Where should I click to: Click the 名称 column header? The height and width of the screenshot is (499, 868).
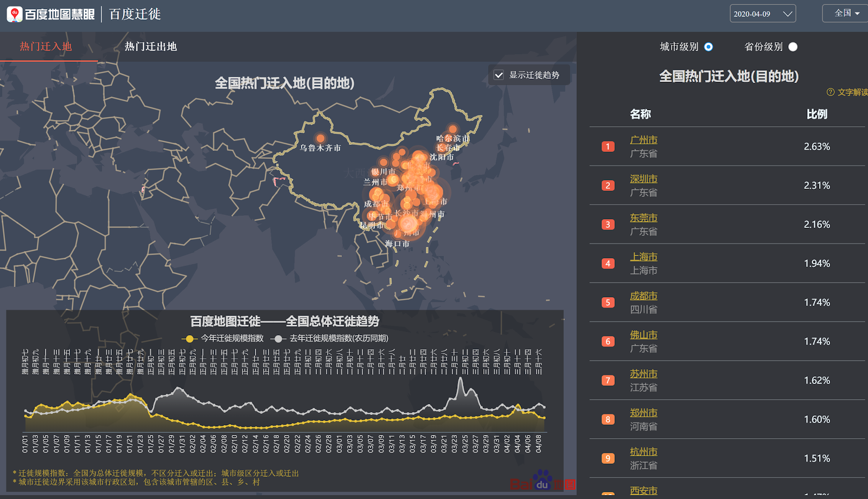click(x=640, y=114)
